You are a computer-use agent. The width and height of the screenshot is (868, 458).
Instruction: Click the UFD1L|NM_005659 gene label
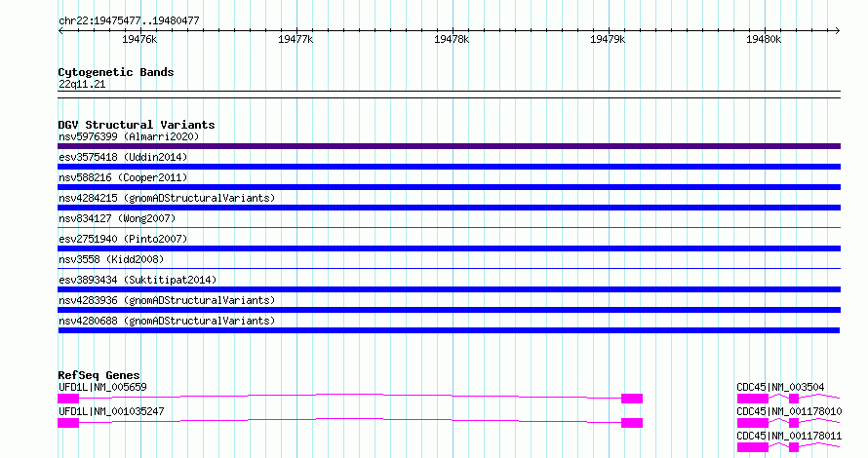click(102, 387)
